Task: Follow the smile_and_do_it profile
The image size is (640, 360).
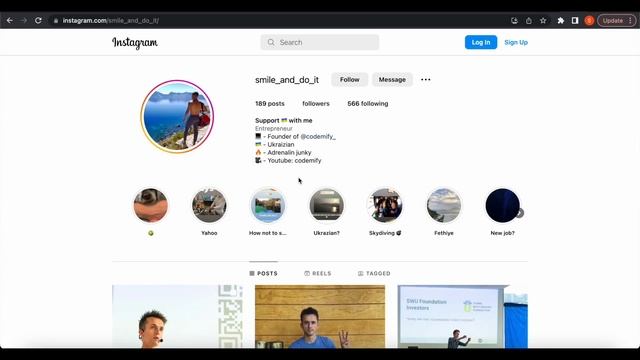Action: (x=349, y=80)
